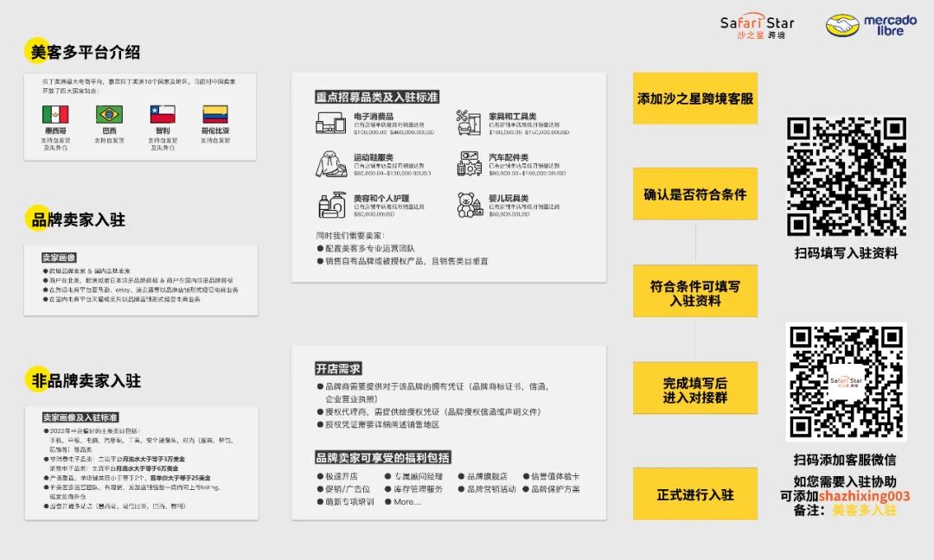Click the Mexico flag icon
Screen dimensions: 934x560
(x=55, y=114)
